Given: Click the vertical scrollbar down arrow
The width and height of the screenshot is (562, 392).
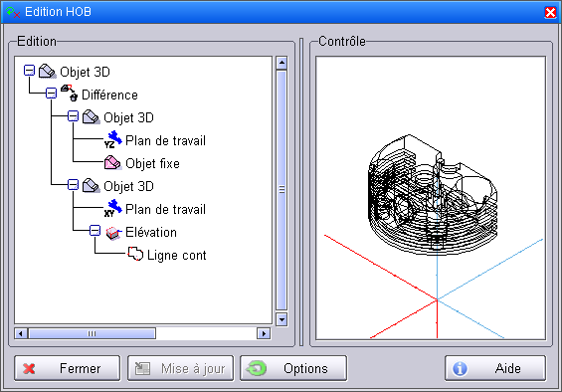Looking at the screenshot, I should [x=281, y=319].
